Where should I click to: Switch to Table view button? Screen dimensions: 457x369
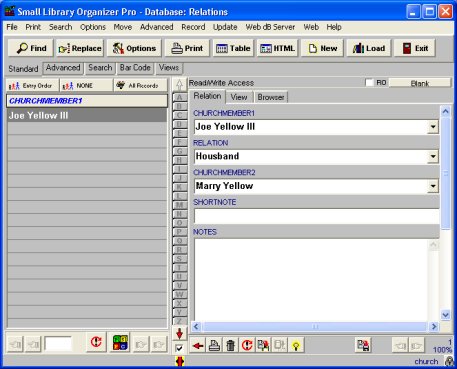(x=233, y=48)
